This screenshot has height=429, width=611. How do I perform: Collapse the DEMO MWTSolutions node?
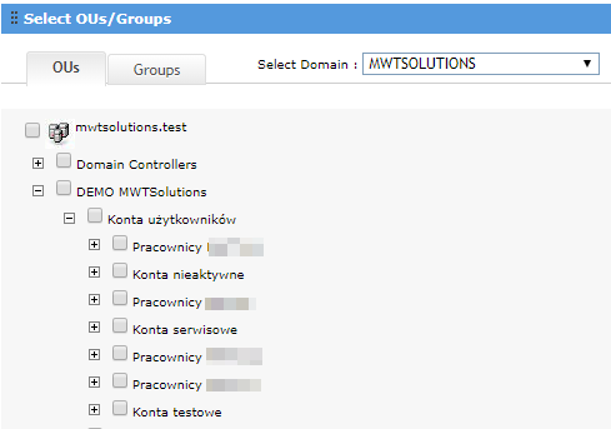[38, 190]
